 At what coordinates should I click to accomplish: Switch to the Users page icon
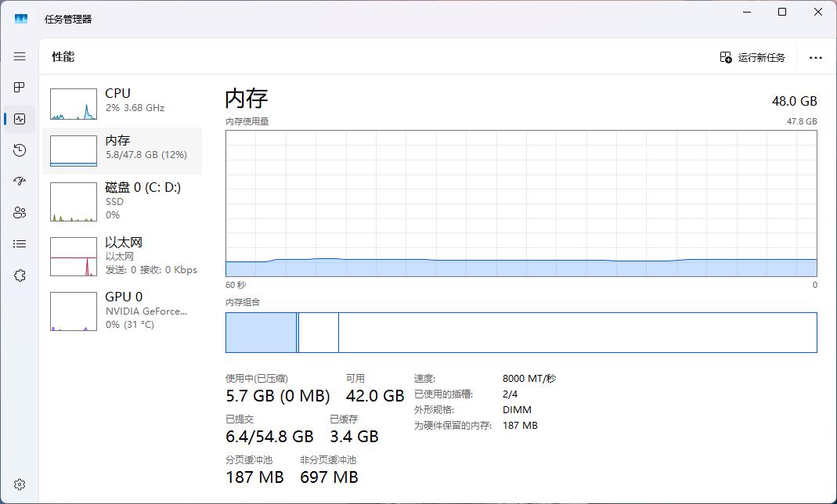click(20, 213)
